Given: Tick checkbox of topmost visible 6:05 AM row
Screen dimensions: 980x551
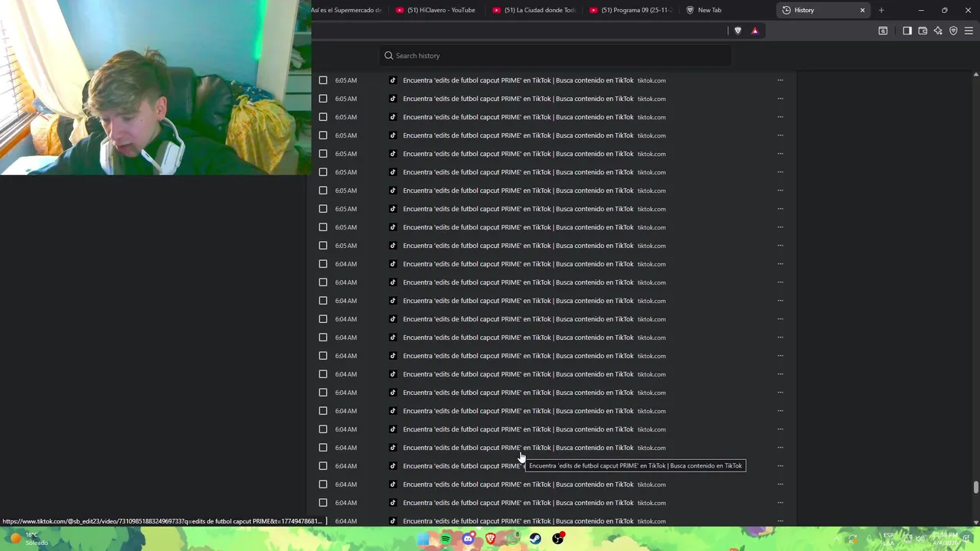Looking at the screenshot, I should 323,80.
